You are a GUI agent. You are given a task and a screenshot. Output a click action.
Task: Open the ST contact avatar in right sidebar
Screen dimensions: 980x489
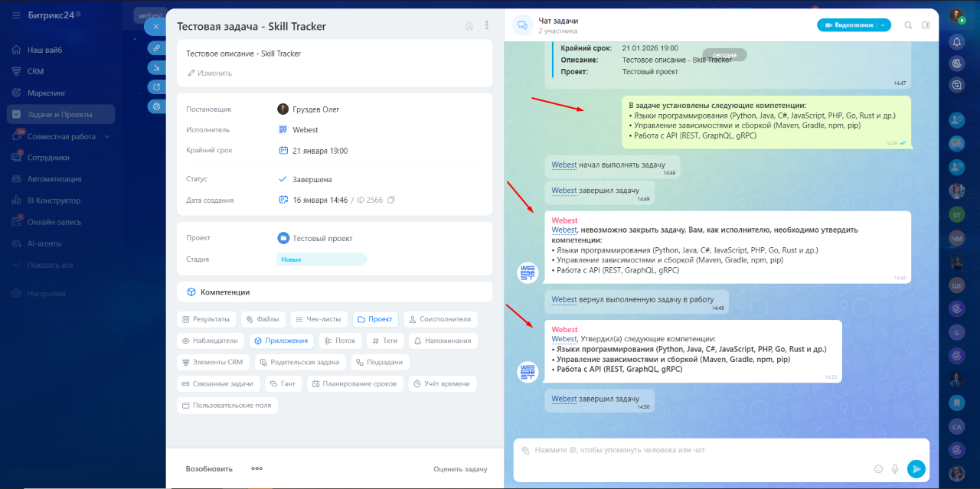[956, 215]
